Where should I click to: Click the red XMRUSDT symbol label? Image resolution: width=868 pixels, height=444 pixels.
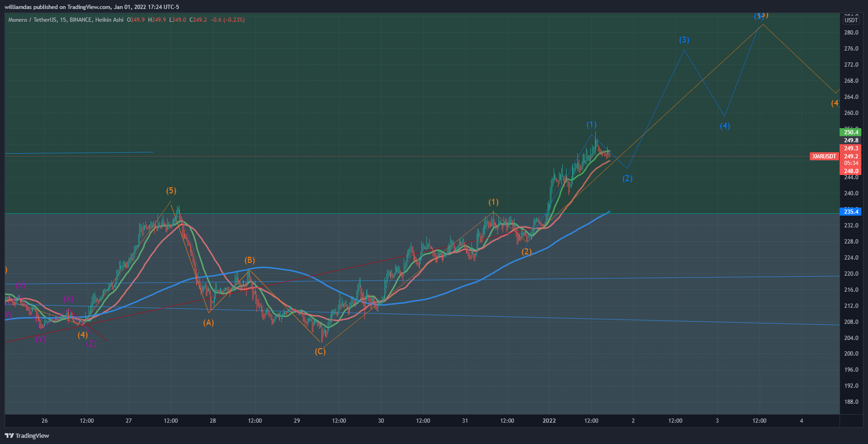[824, 157]
